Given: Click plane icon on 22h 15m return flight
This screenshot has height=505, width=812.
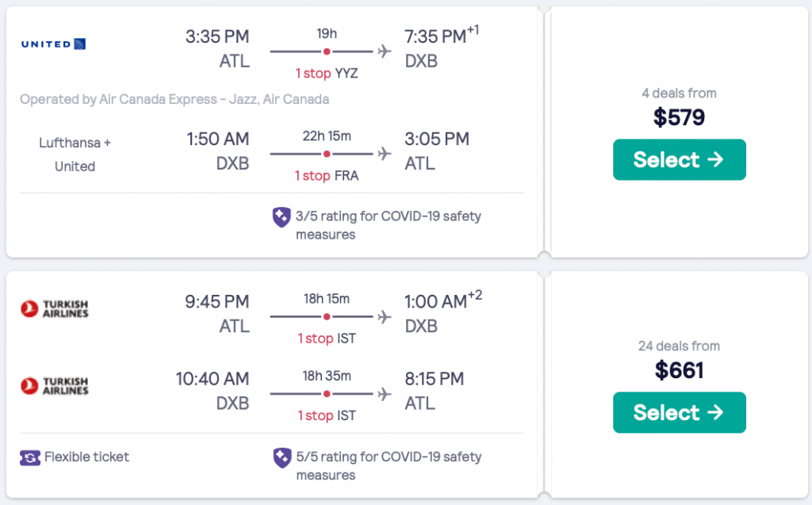Looking at the screenshot, I should click(x=385, y=153).
